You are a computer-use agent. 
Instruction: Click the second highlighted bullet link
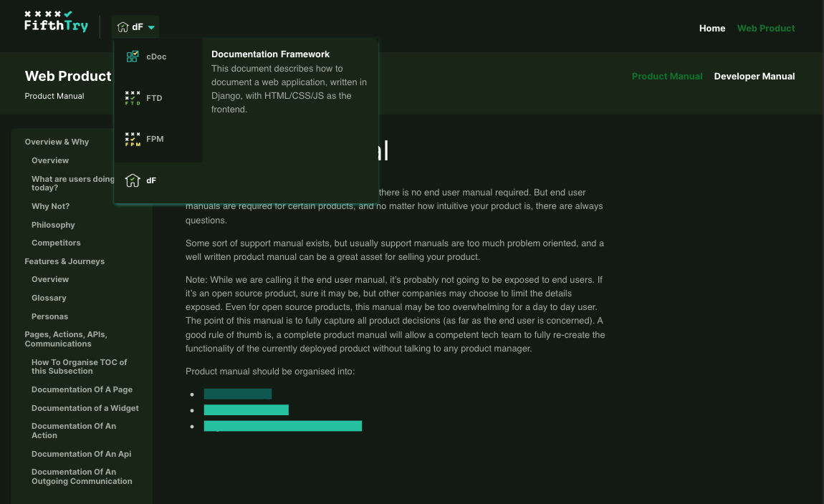[x=246, y=410]
